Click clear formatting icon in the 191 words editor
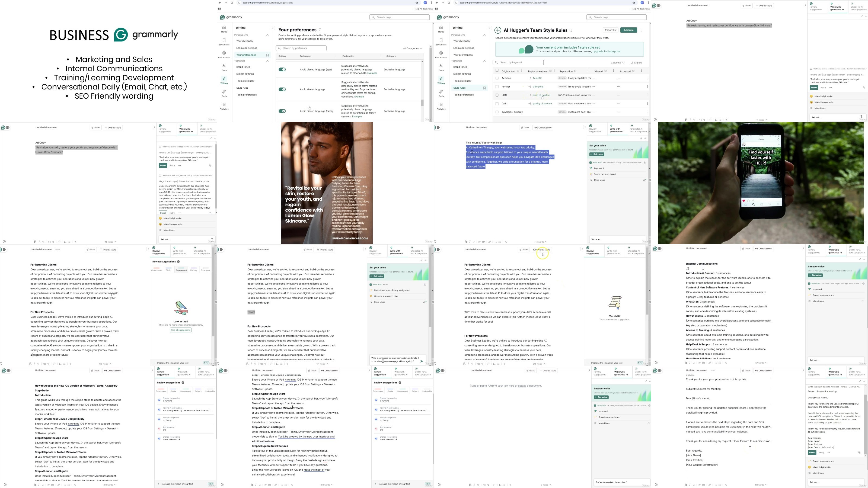 point(726,485)
